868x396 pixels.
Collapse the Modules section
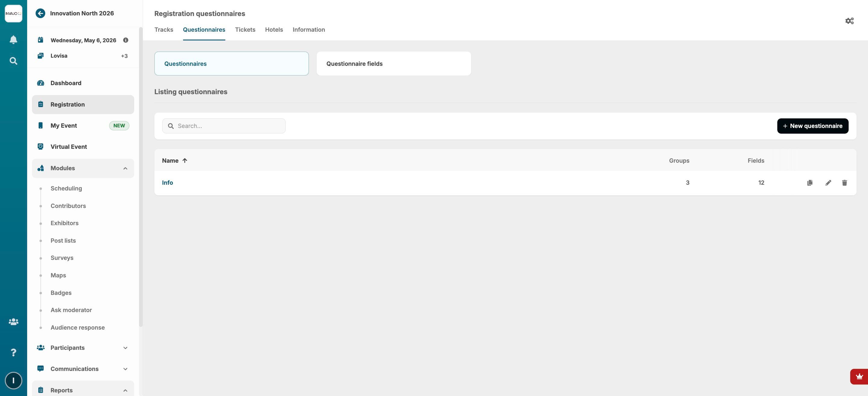point(125,168)
